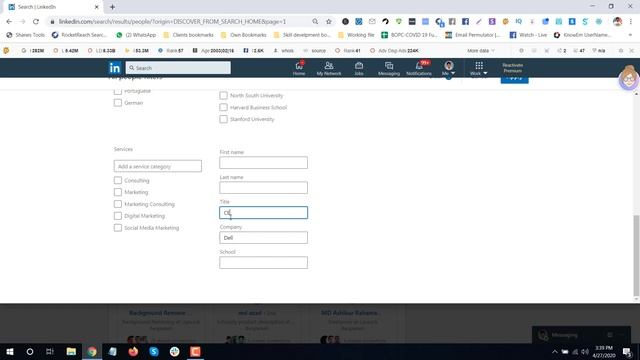Image resolution: width=640 pixels, height=360 pixels.
Task: Open Own Bookmarks folder
Action: click(244, 35)
